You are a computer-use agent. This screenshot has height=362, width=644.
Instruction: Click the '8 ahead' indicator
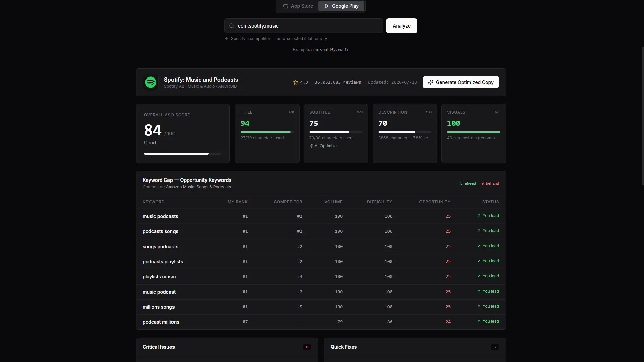[468, 183]
